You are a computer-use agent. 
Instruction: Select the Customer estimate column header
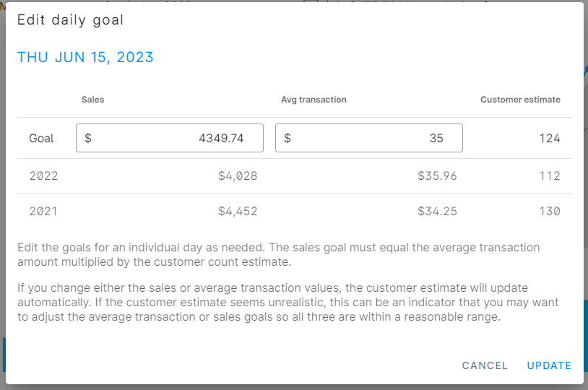520,100
